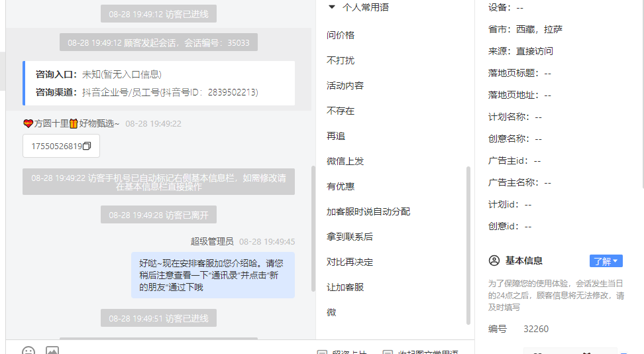Click the 计划名称 field

click(x=515, y=117)
